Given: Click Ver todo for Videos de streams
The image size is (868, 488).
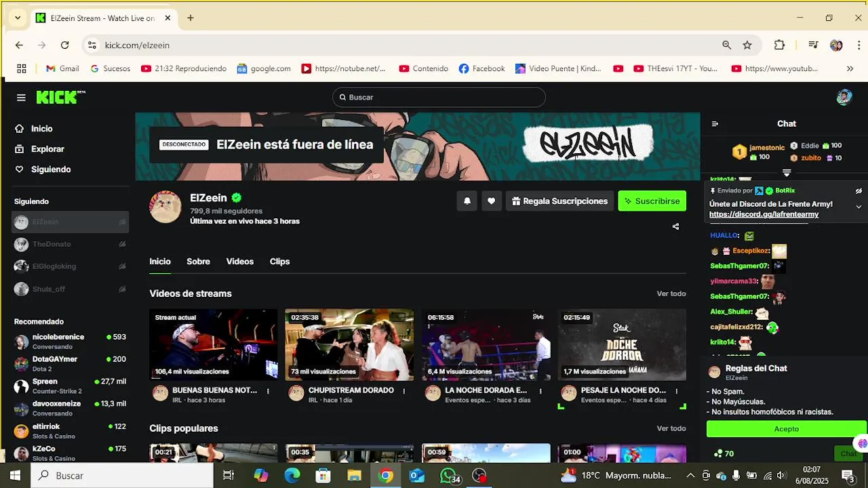Looking at the screenshot, I should point(671,293).
